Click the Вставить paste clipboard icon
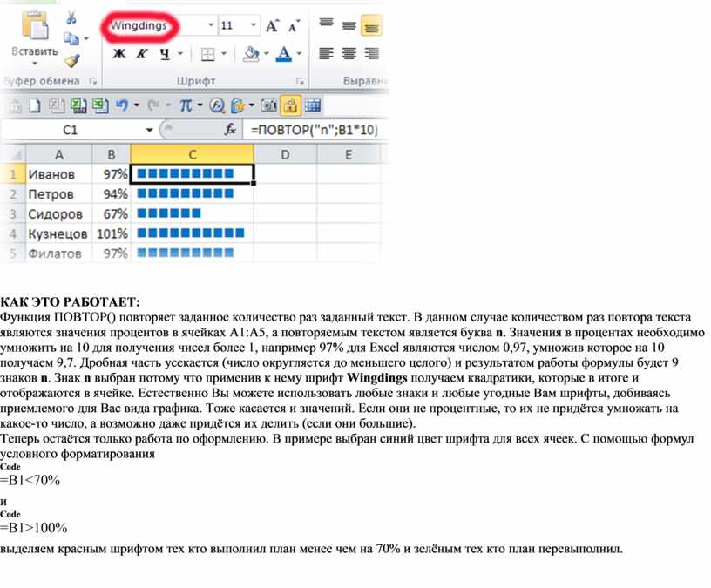This screenshot has width=711, height=588. pyautogui.click(x=35, y=25)
